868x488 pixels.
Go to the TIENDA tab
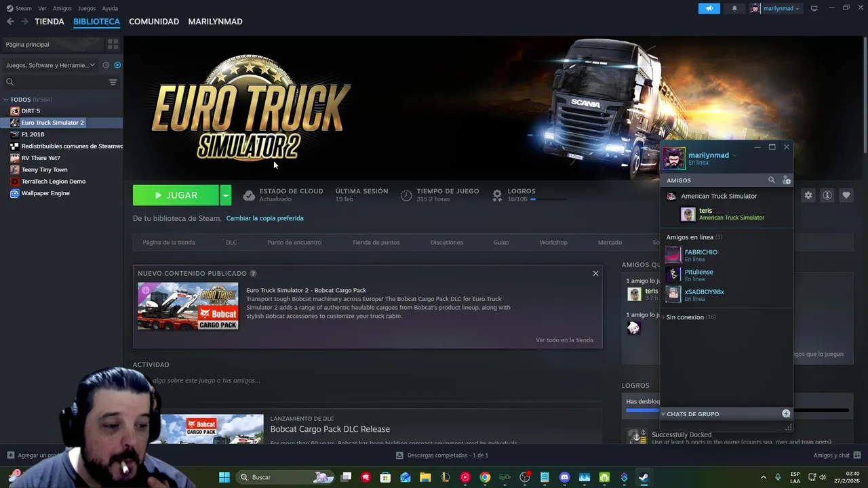[x=50, y=22]
